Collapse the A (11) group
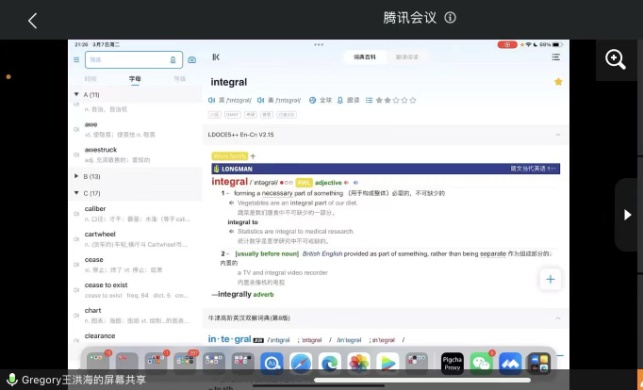643x390 pixels. point(76,94)
